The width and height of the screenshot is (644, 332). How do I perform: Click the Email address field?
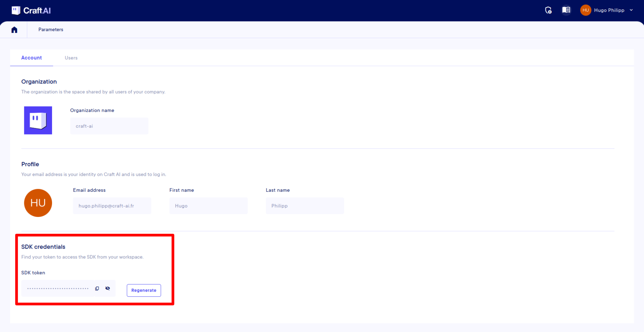click(112, 206)
